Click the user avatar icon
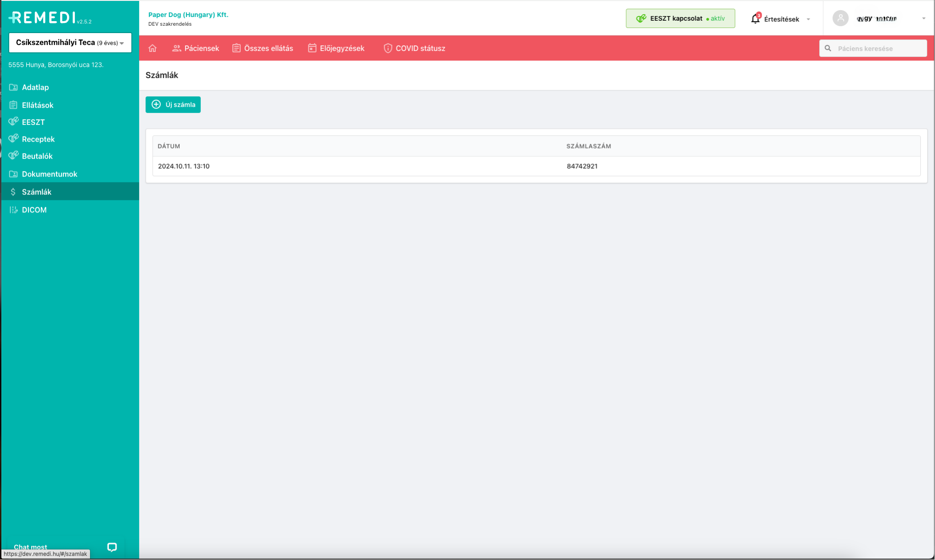The width and height of the screenshot is (935, 560). click(840, 18)
